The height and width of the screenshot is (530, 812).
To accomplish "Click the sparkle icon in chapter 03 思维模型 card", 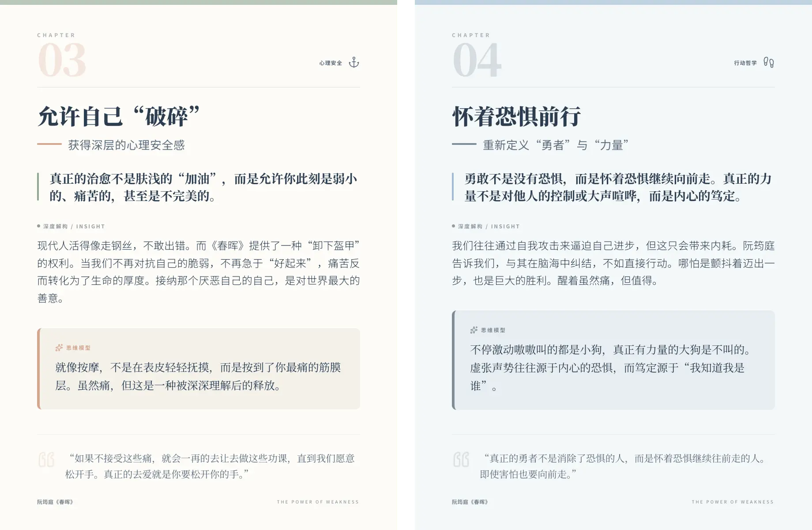I will point(59,348).
